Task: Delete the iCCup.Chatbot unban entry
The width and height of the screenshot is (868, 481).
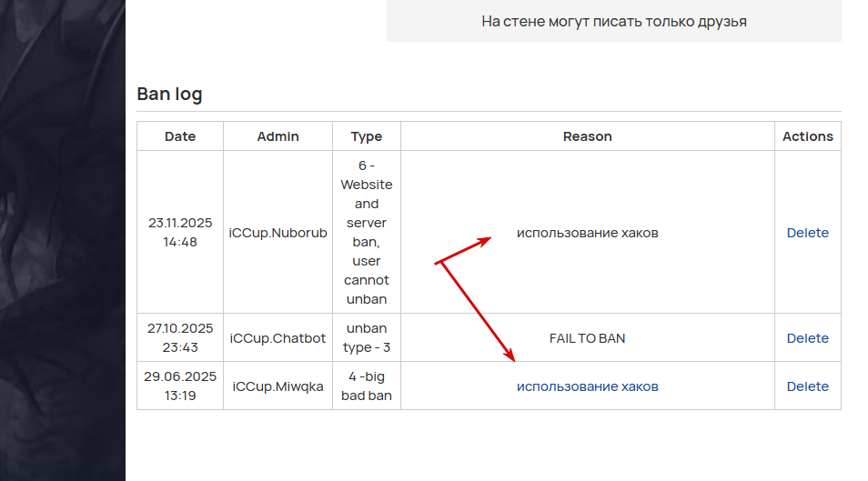Action: coord(807,337)
